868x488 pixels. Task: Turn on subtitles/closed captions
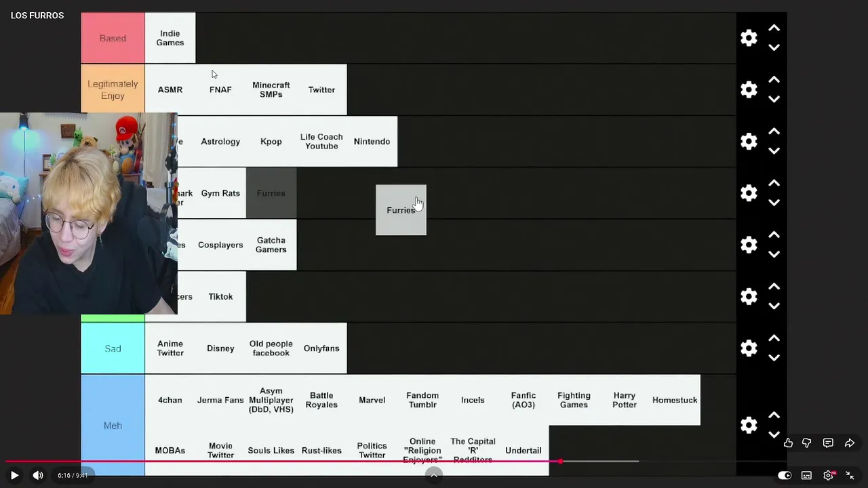(x=806, y=475)
